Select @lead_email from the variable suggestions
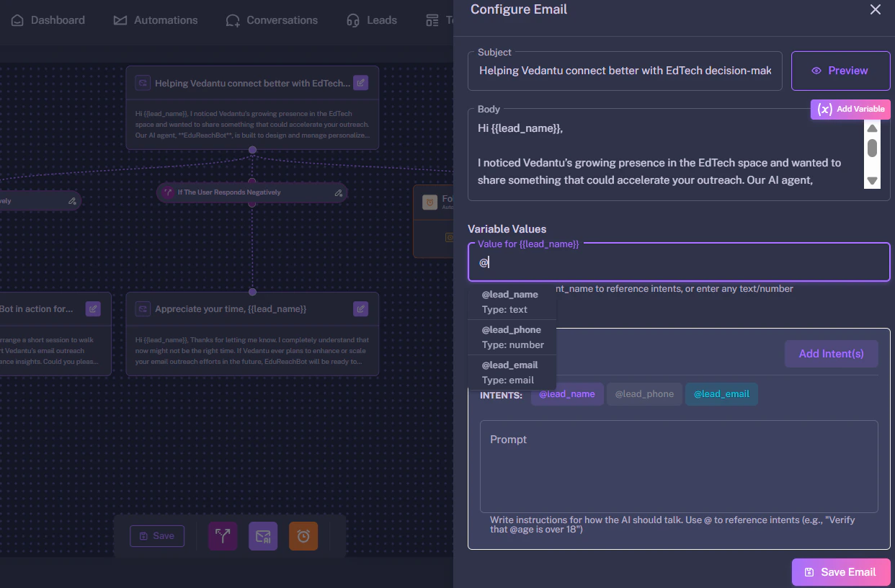The height and width of the screenshot is (588, 895). pyautogui.click(x=509, y=371)
